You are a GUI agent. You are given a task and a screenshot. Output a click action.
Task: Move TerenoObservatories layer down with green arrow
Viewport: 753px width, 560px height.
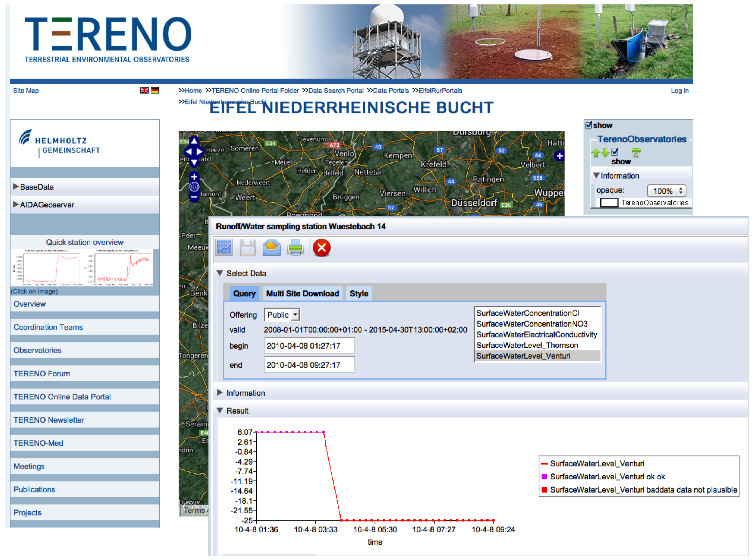pyautogui.click(x=605, y=153)
